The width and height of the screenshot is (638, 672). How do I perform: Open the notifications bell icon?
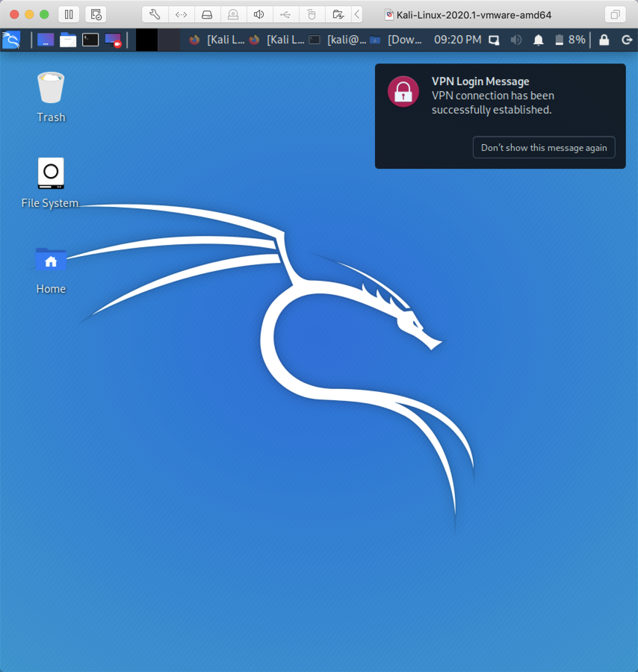(x=538, y=40)
